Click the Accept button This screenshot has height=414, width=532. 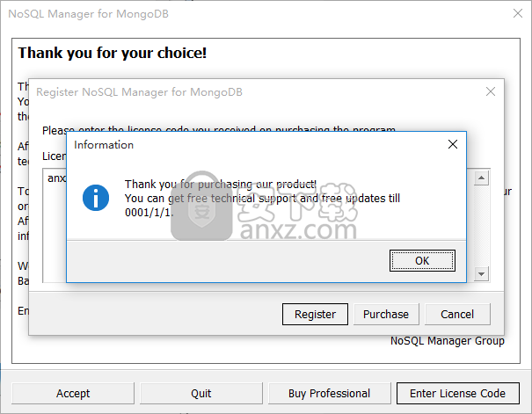point(73,393)
